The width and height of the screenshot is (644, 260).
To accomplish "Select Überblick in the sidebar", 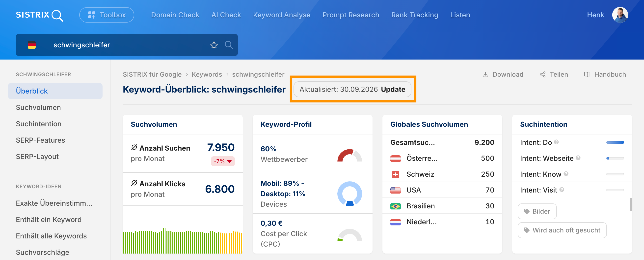I will tap(55, 91).
